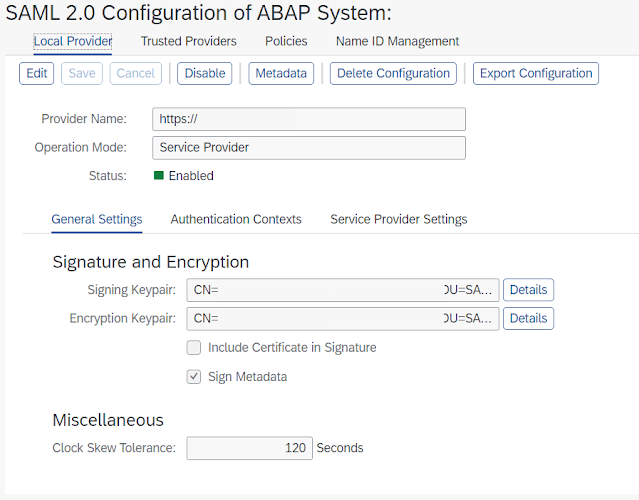639x500 pixels.
Task: Switch to Local Provider tab
Action: point(73,41)
